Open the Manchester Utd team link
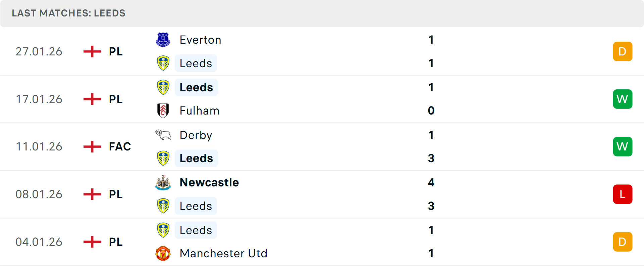This screenshot has width=644, height=266. click(x=223, y=253)
